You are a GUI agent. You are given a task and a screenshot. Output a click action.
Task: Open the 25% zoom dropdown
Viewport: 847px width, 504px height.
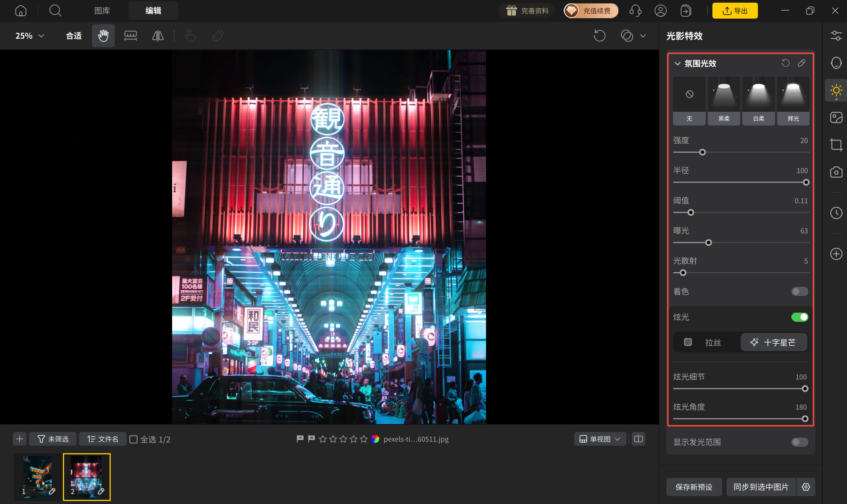click(30, 36)
